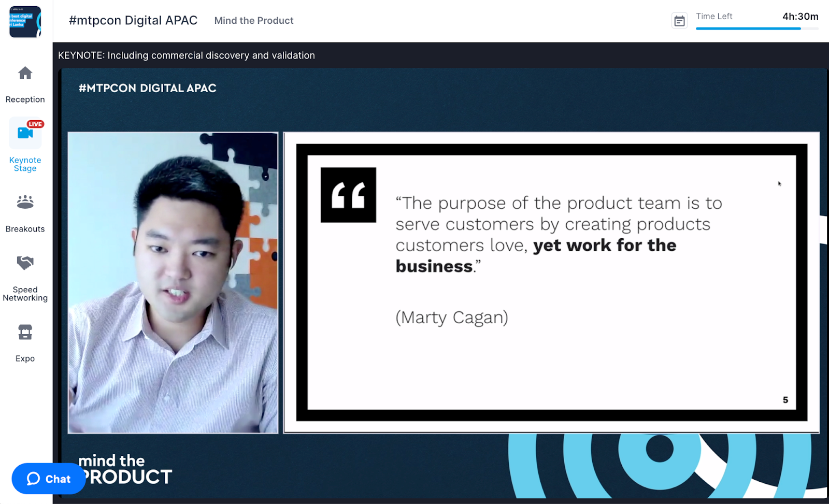Open the event schedule calendar icon

679,21
